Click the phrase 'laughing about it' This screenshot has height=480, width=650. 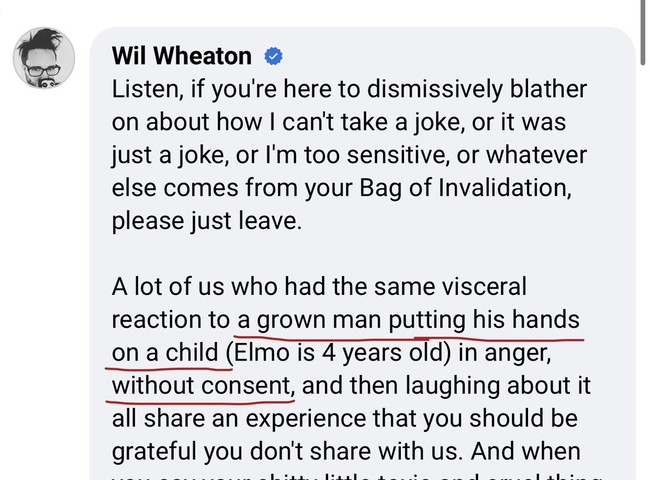(497, 386)
